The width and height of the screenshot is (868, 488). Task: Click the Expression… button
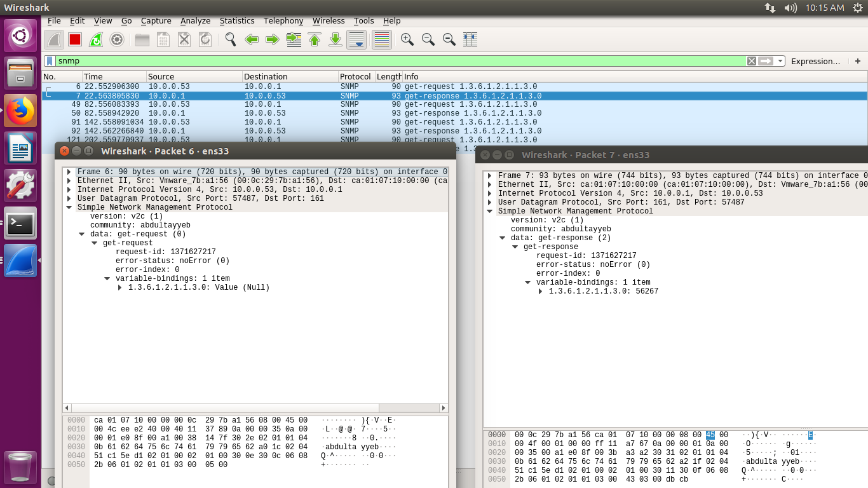pos(815,61)
